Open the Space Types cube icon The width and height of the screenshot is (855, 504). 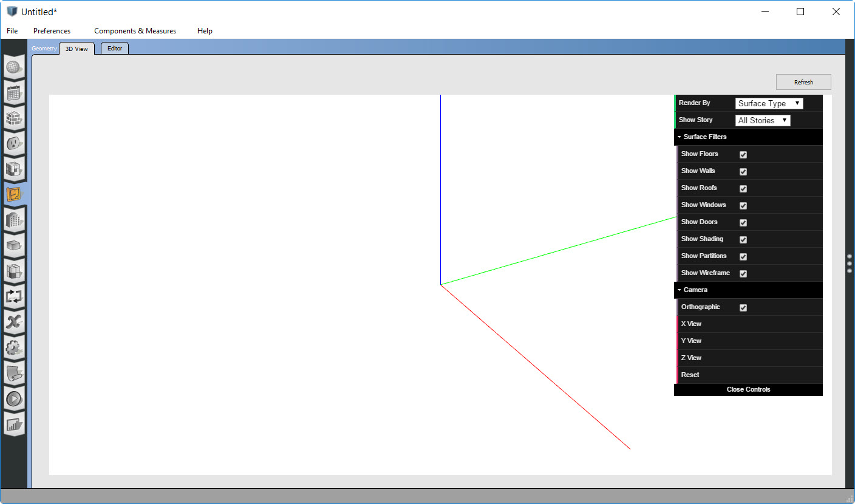coord(14,169)
